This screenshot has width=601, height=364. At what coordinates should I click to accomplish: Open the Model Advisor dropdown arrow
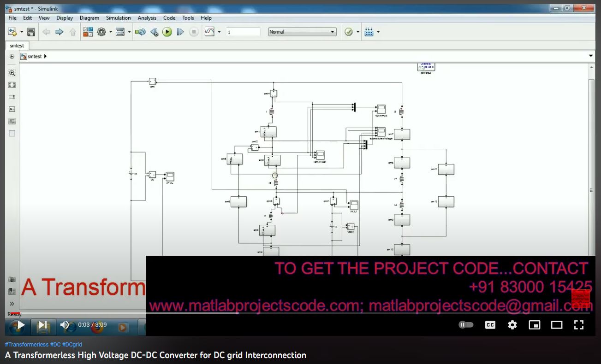tap(358, 32)
